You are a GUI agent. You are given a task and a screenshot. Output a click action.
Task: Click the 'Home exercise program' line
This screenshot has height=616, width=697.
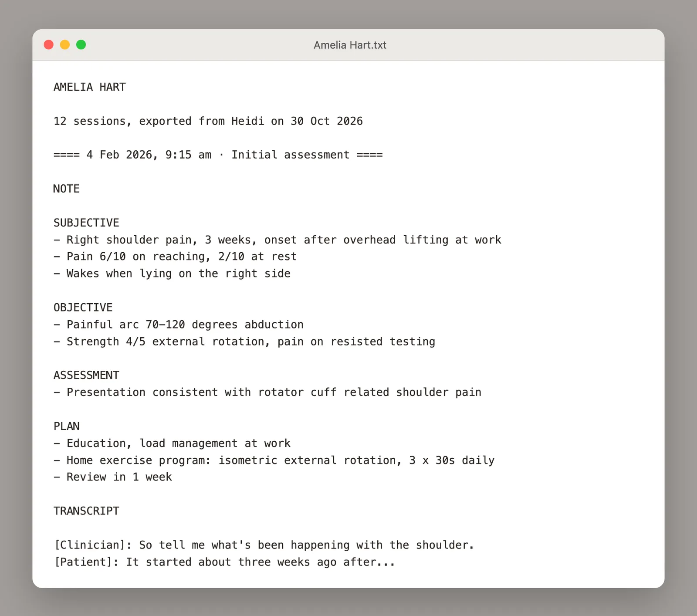click(274, 460)
